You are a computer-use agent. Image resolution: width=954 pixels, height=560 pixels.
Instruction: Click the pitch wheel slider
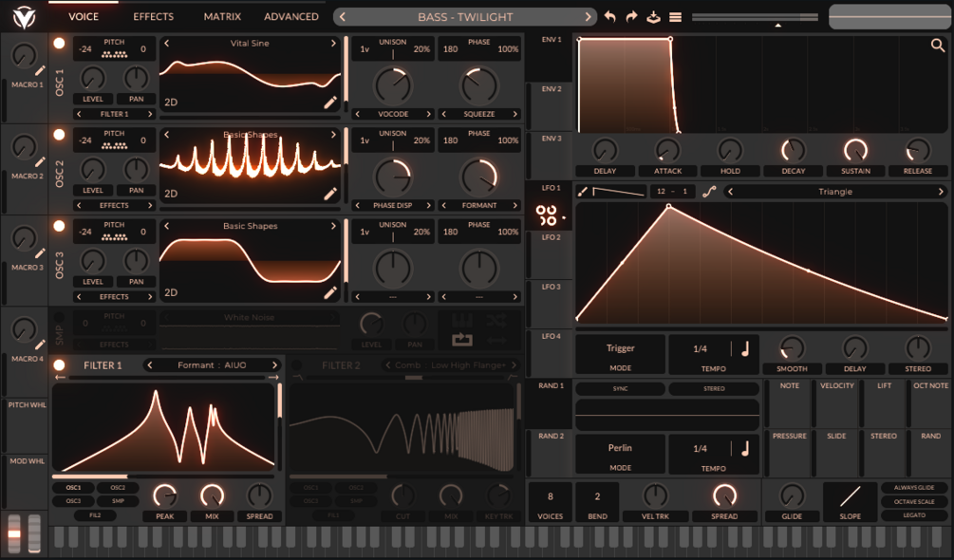click(x=14, y=533)
